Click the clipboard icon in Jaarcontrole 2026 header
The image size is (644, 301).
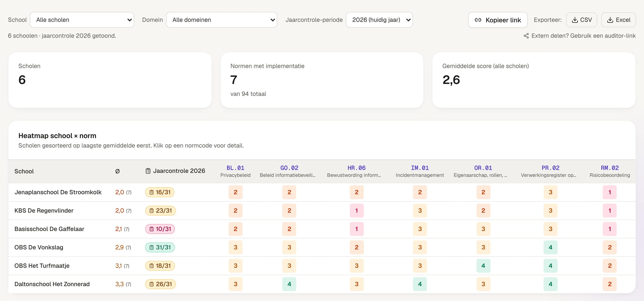(148, 171)
